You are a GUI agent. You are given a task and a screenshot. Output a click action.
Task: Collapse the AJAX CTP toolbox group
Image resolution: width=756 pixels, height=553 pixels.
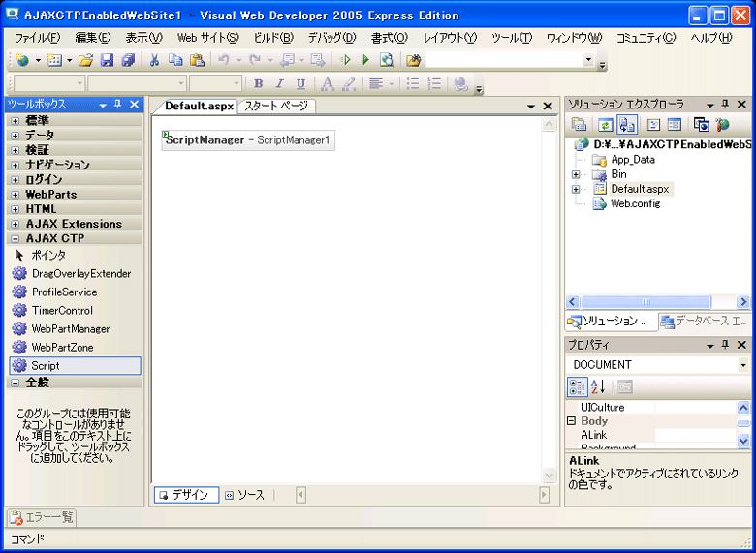coord(16,238)
